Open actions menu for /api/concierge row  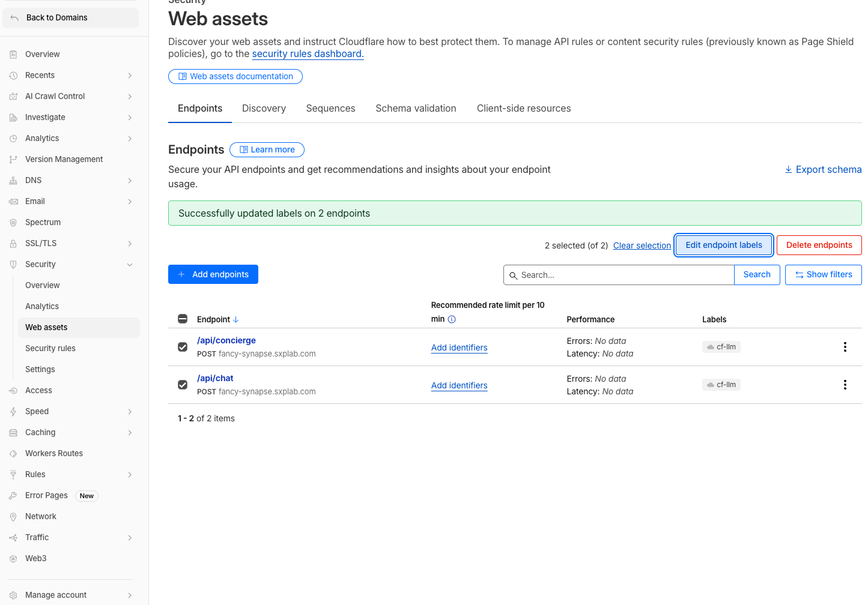point(845,347)
